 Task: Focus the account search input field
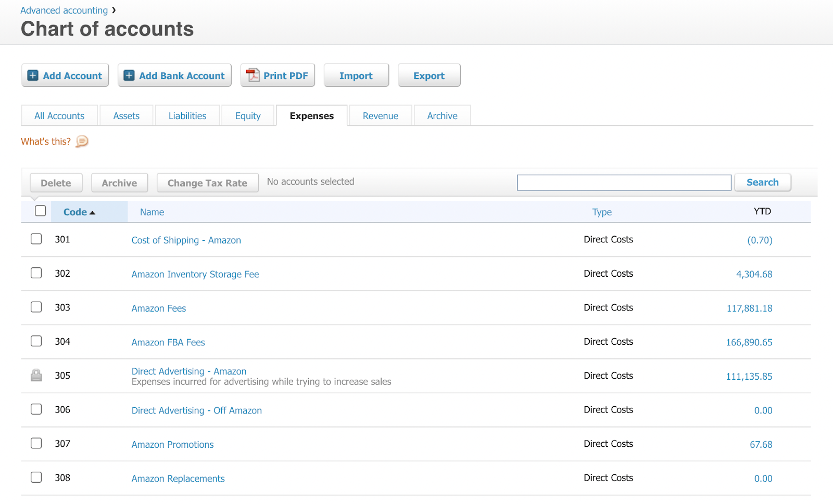click(x=624, y=183)
